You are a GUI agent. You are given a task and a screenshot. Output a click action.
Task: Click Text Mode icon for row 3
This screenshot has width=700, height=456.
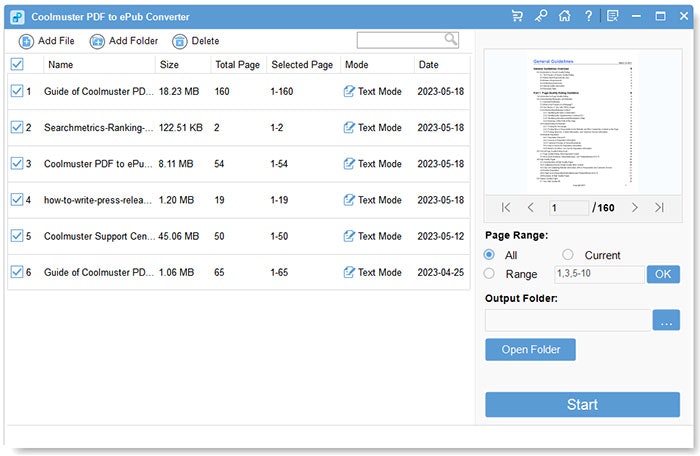[349, 164]
